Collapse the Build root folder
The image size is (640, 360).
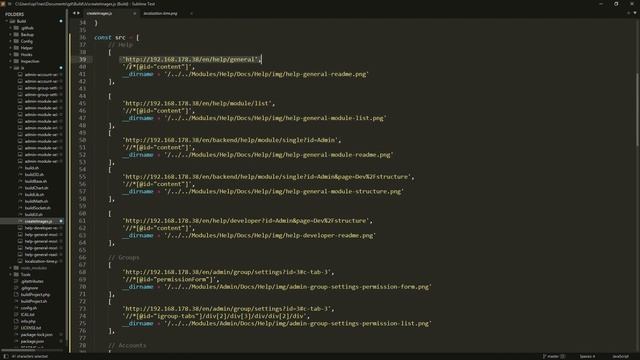pyautogui.click(x=7, y=21)
